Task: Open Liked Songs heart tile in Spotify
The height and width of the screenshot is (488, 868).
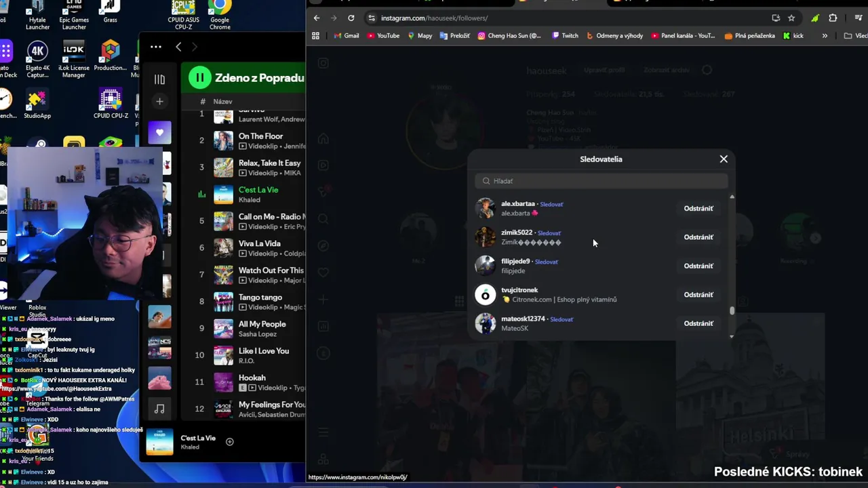Action: click(159, 133)
